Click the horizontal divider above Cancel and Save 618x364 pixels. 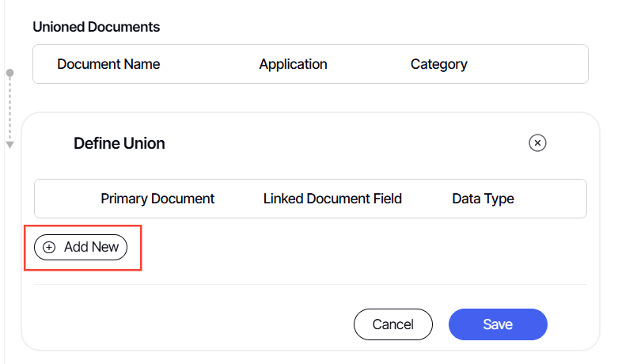click(310, 284)
